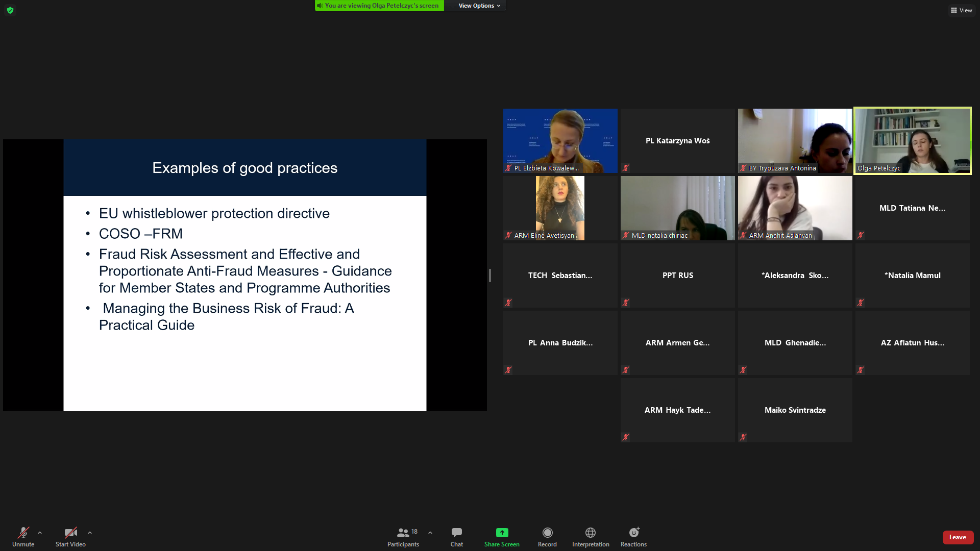Click the red Leave button
The height and width of the screenshot is (551, 980).
pyautogui.click(x=958, y=537)
